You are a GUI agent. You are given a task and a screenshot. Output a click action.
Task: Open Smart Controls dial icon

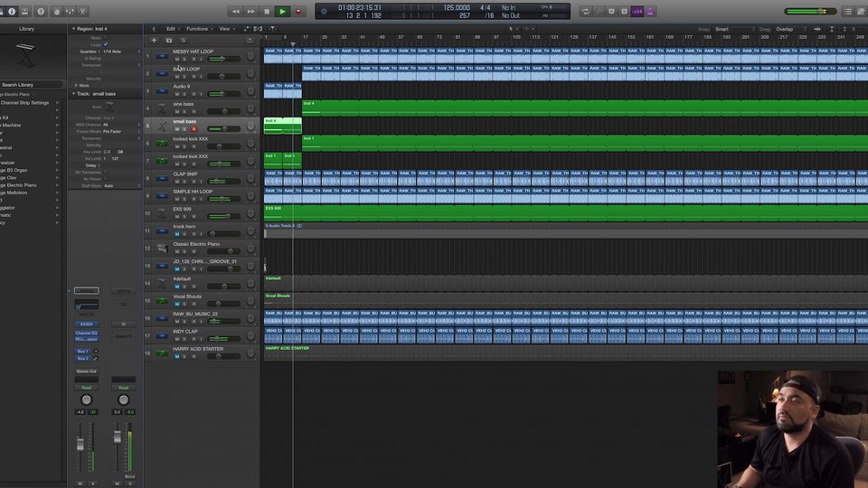56,11
